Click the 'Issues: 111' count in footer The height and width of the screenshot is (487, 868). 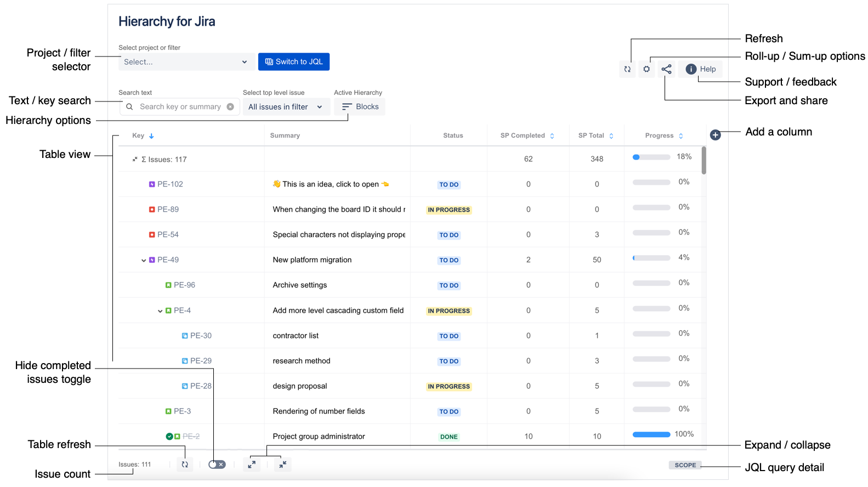[134, 465]
